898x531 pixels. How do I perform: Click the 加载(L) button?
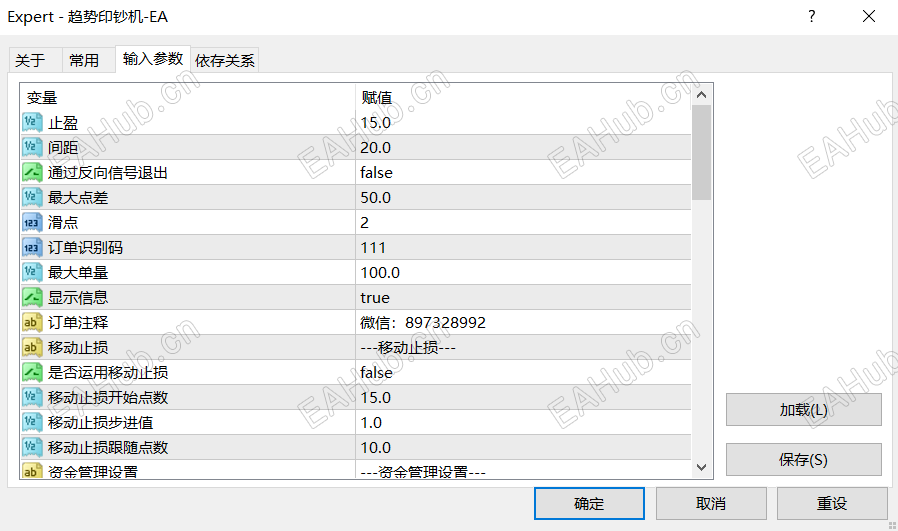pos(804,410)
